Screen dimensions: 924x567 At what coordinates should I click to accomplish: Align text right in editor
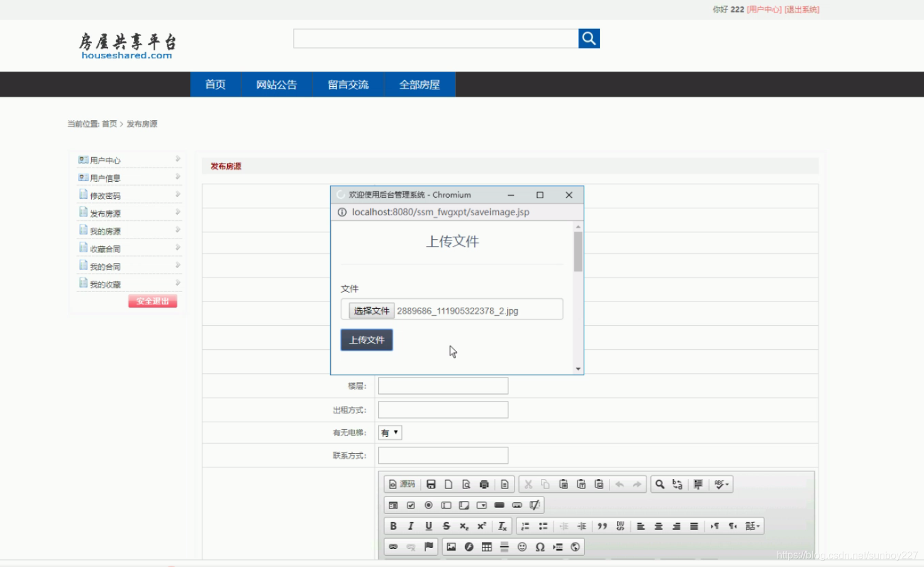pos(676,526)
